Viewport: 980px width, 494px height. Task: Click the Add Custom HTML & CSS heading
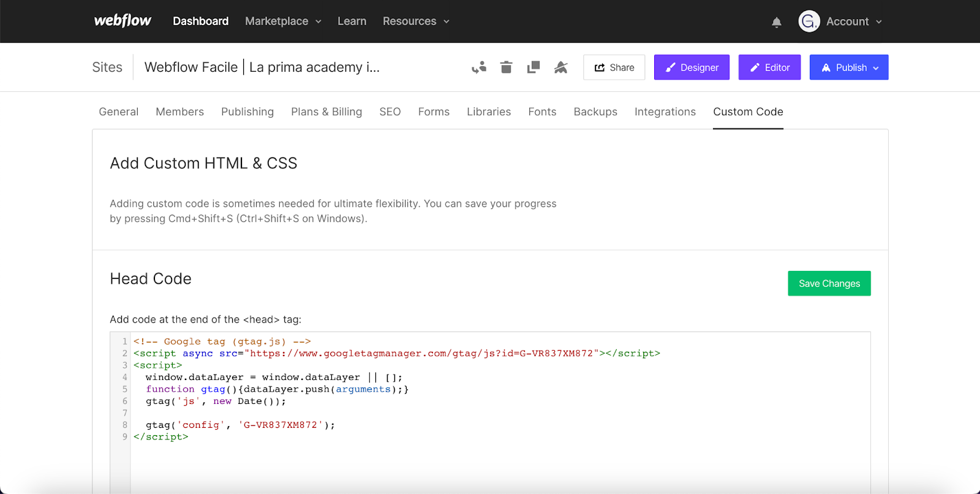203,163
